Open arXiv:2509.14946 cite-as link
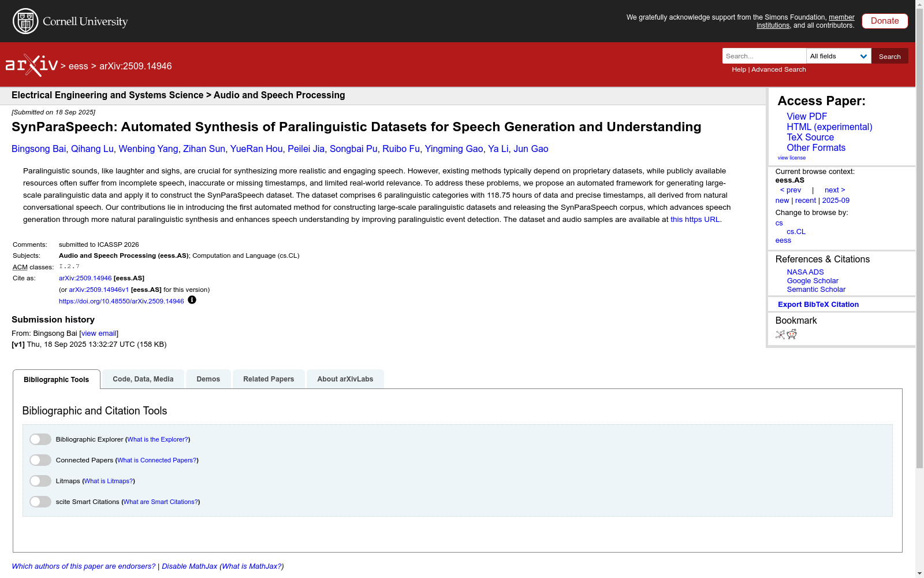Screen dimensions: 924x578 (85, 278)
